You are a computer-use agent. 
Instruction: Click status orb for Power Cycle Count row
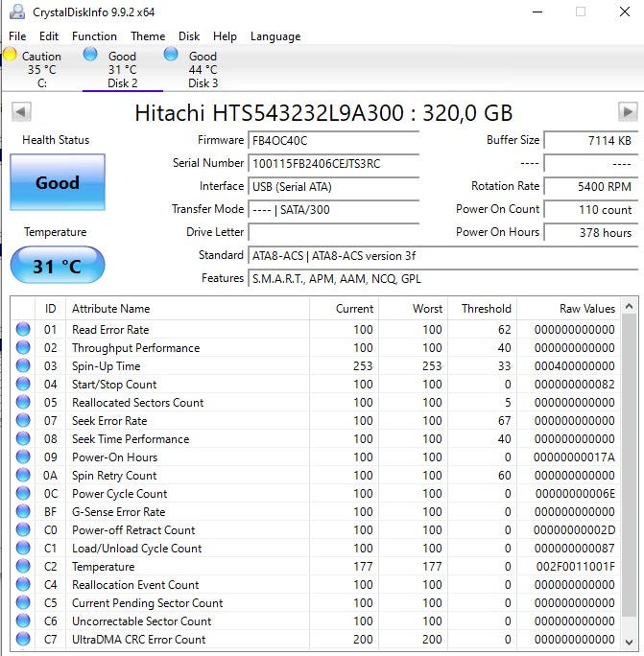pyautogui.click(x=23, y=493)
